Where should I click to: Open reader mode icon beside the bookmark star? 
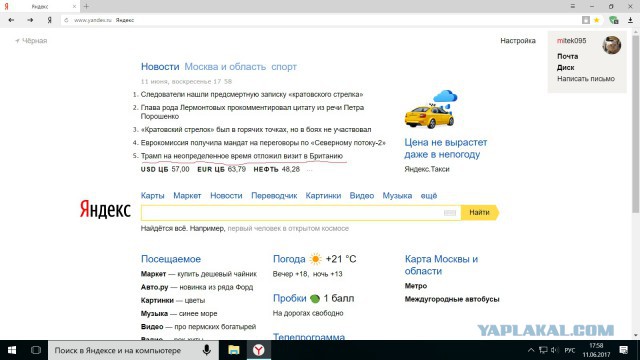586,20
